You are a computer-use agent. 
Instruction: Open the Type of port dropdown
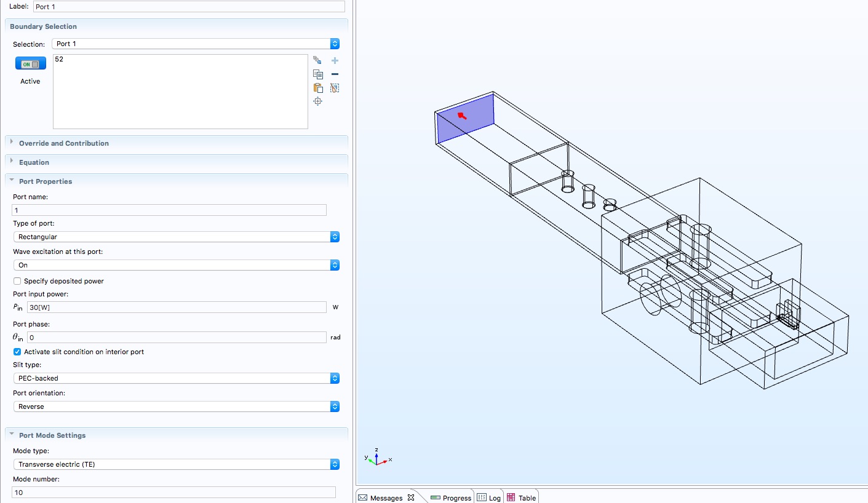tap(176, 237)
